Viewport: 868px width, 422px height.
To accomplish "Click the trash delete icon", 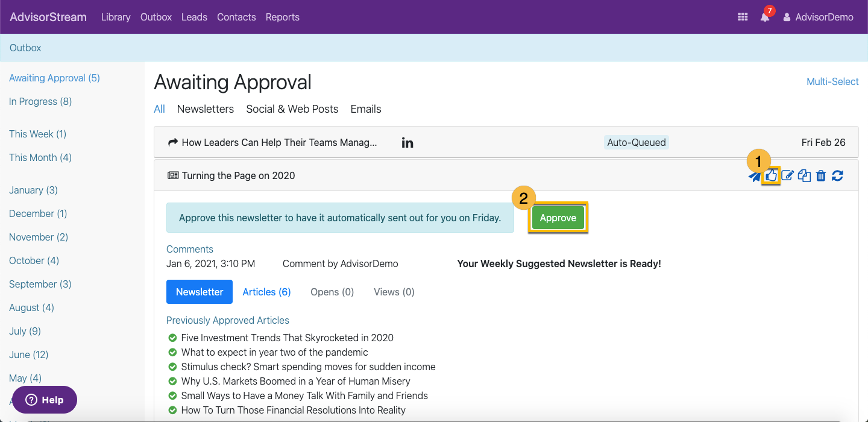I will pos(820,175).
